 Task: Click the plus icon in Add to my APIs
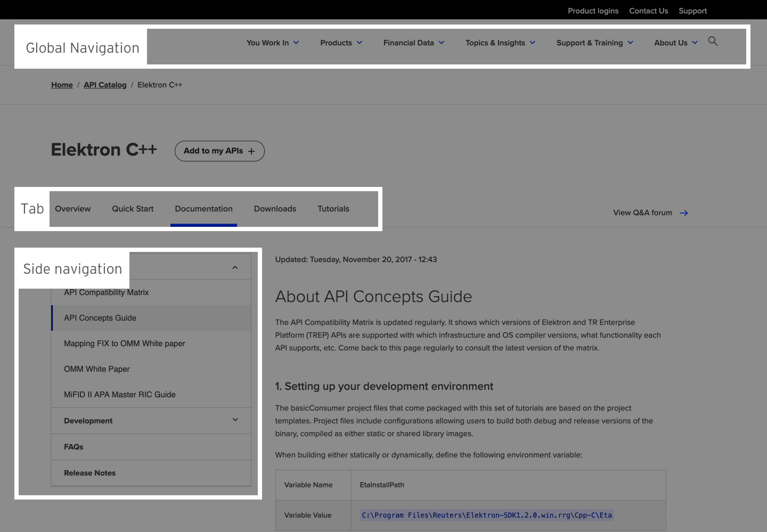point(251,151)
